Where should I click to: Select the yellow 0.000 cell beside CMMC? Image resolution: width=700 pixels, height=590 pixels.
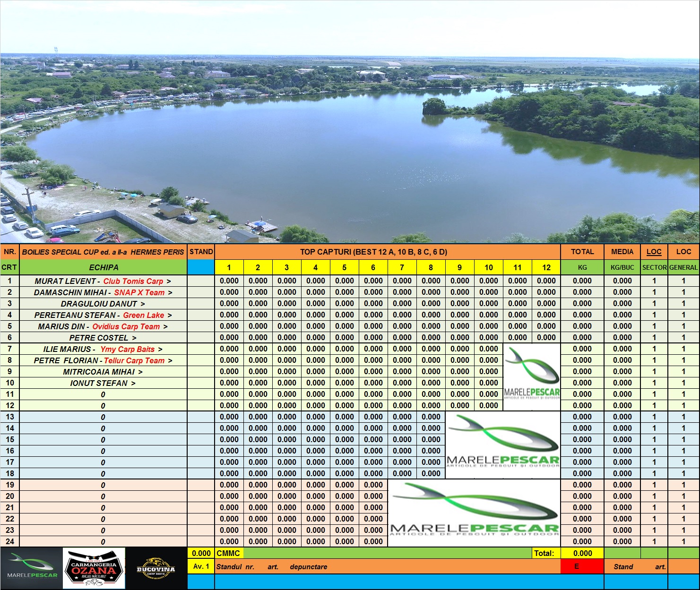click(x=201, y=553)
